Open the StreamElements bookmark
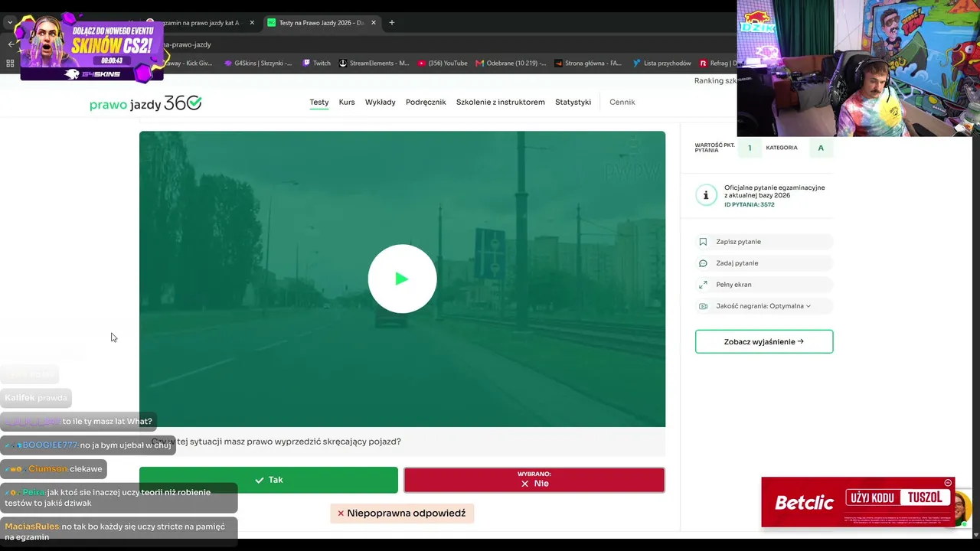The image size is (980, 551). [374, 64]
